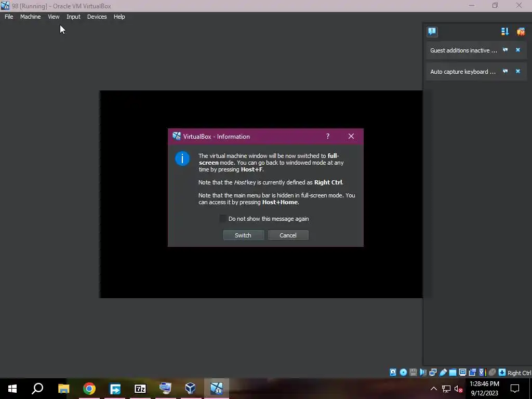Viewport: 532px width, 399px height.
Task: Open the Help menu
Action: (x=119, y=17)
